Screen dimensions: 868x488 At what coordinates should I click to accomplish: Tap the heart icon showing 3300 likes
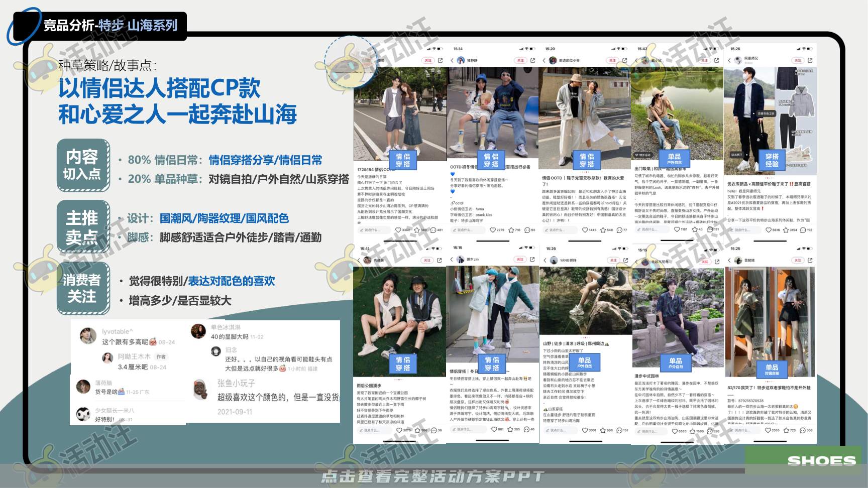pos(398,230)
